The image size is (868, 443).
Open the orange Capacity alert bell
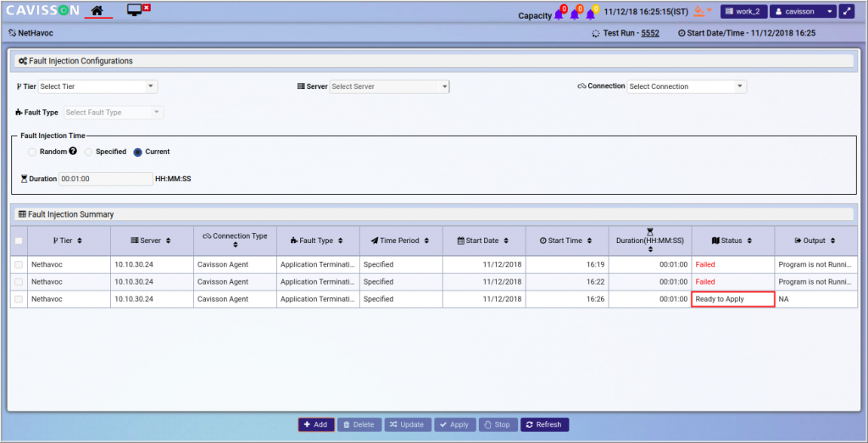pos(576,14)
